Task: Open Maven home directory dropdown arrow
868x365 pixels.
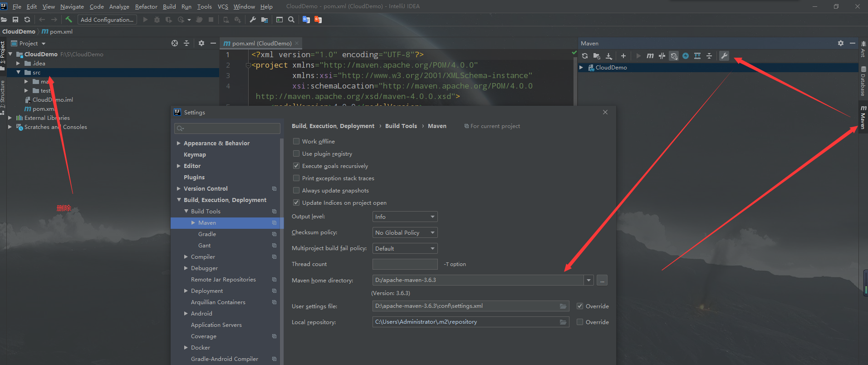Action: pos(588,280)
